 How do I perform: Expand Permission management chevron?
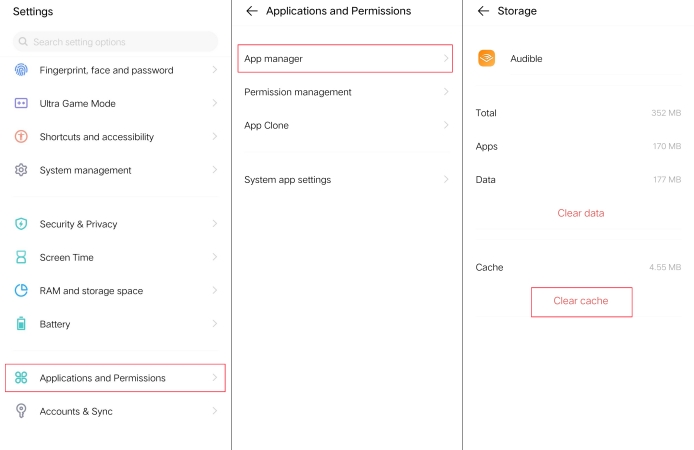pyautogui.click(x=446, y=92)
